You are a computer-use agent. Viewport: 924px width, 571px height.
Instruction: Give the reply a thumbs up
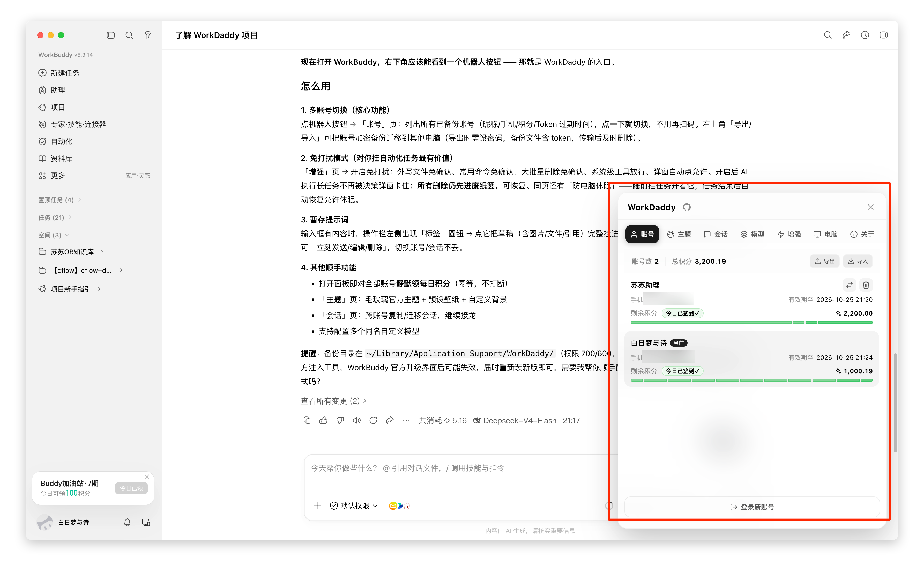click(x=323, y=420)
